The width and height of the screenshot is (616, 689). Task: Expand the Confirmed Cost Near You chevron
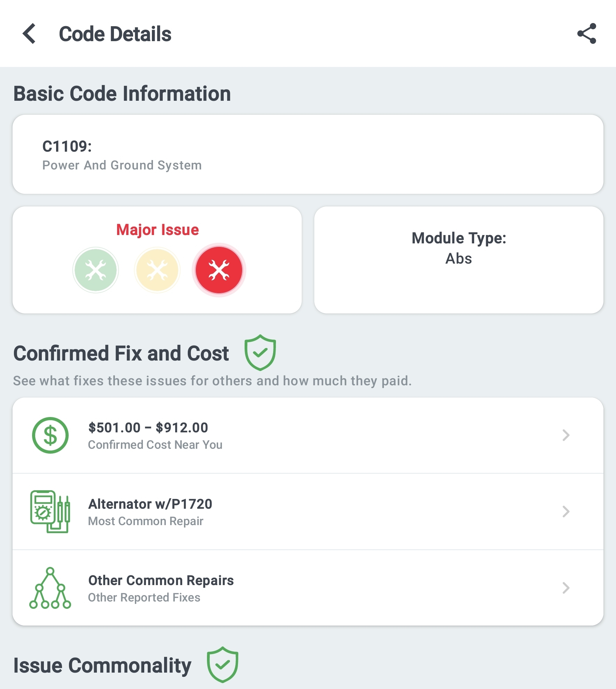click(566, 435)
